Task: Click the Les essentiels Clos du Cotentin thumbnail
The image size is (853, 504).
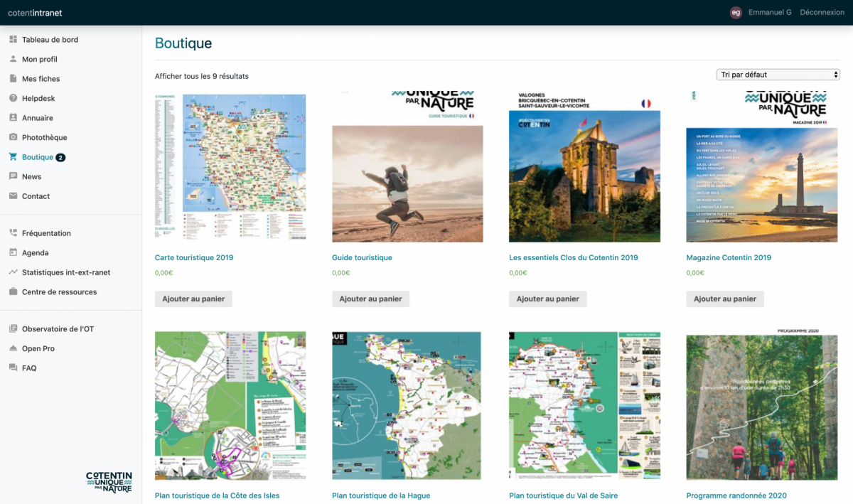Action: pyautogui.click(x=584, y=166)
